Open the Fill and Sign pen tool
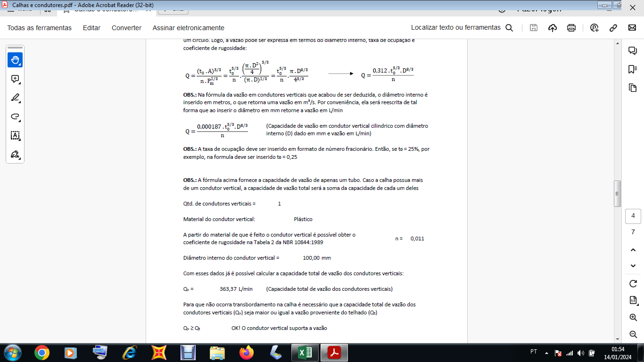644x362 pixels. click(x=15, y=155)
